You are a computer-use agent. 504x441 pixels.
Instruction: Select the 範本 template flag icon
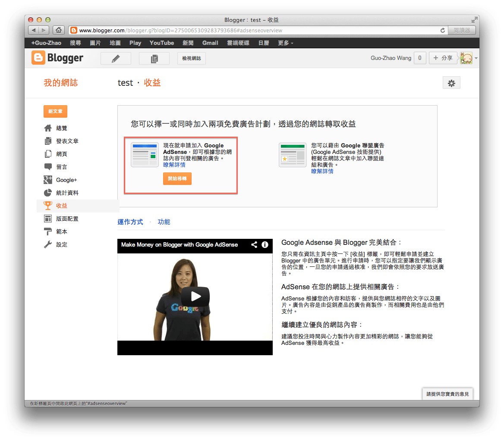click(x=47, y=231)
